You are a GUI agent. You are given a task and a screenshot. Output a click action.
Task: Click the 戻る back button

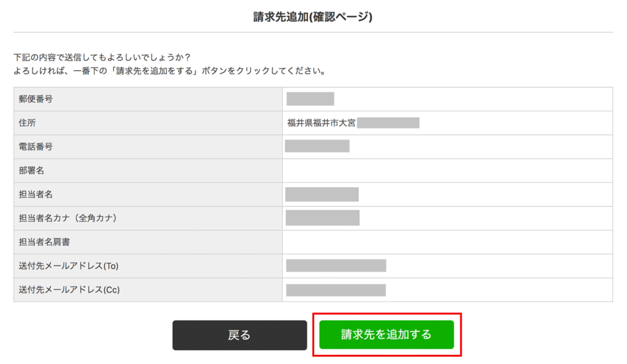click(239, 335)
